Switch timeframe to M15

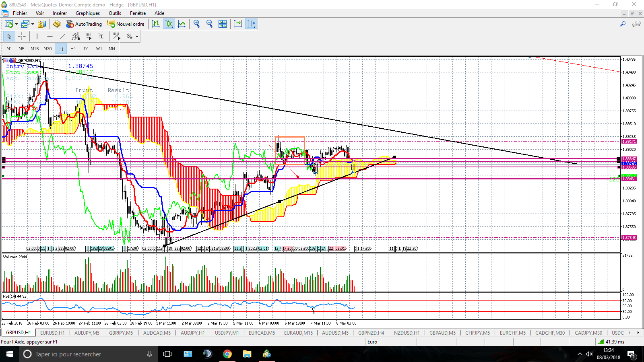tap(35, 49)
